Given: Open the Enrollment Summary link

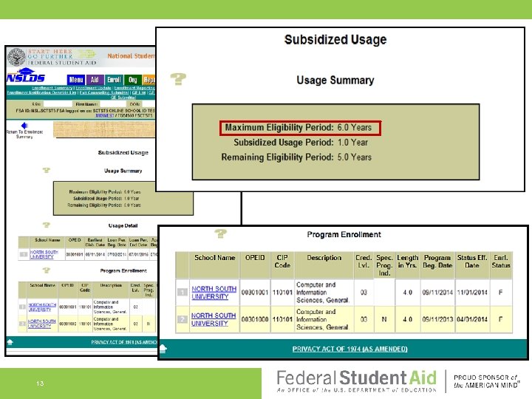Looking at the screenshot, I should [52, 88].
